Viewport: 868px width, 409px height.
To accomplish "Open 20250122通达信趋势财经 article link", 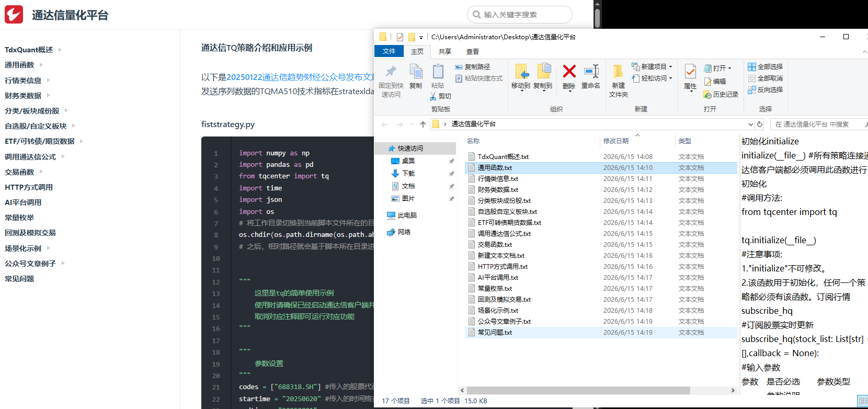I will click(x=300, y=77).
